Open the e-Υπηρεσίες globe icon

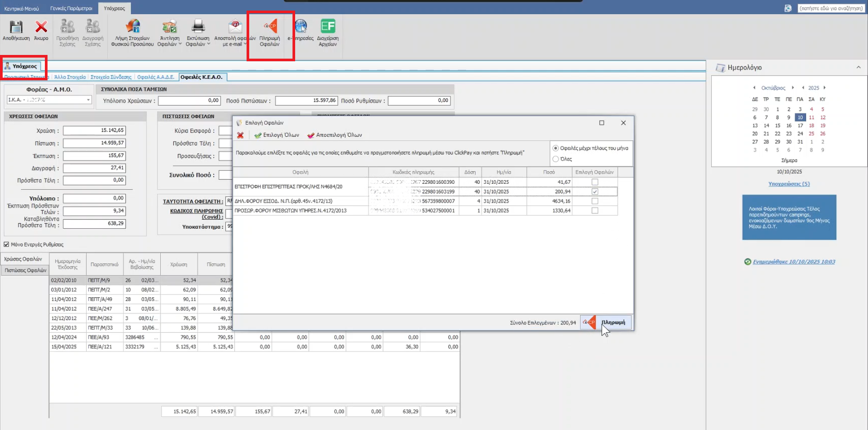301,27
